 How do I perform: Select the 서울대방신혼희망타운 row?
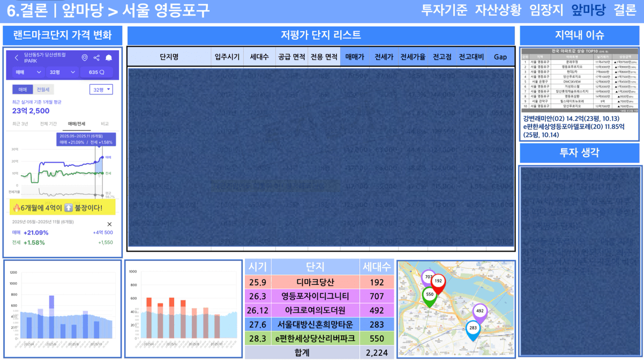(319, 324)
